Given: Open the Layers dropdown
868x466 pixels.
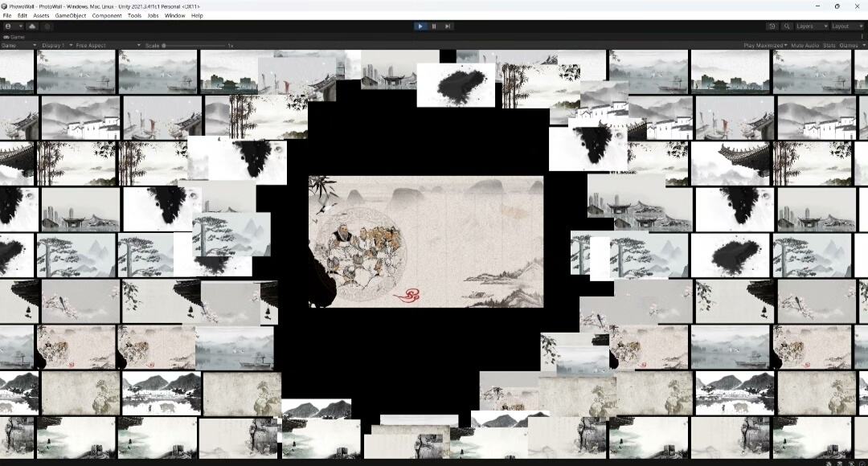Looking at the screenshot, I should tap(812, 26).
